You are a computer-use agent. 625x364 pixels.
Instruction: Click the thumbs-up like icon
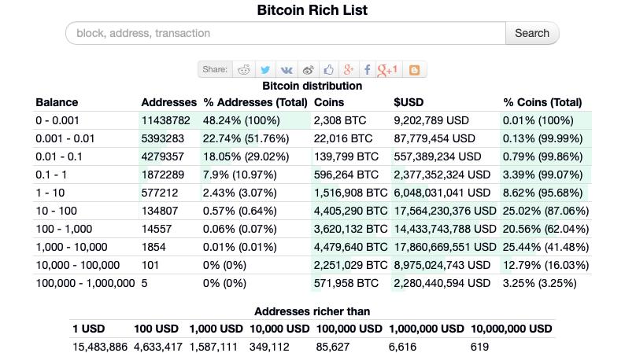point(328,69)
